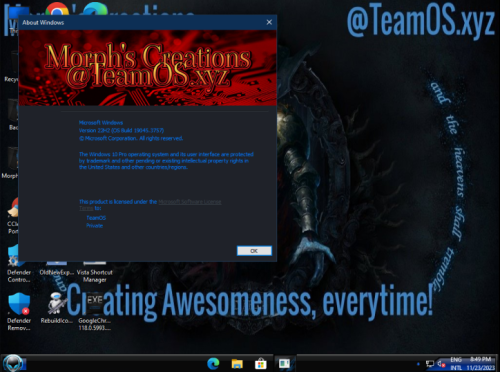Open Microsoft Store from the taskbar
The image size is (500, 372).
(261, 363)
